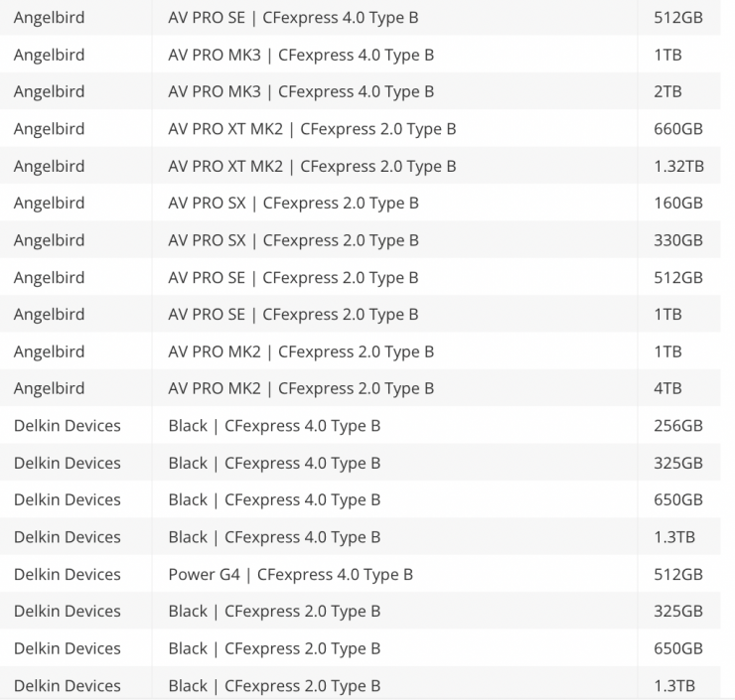Select the 4TB capacity cell

click(x=667, y=388)
